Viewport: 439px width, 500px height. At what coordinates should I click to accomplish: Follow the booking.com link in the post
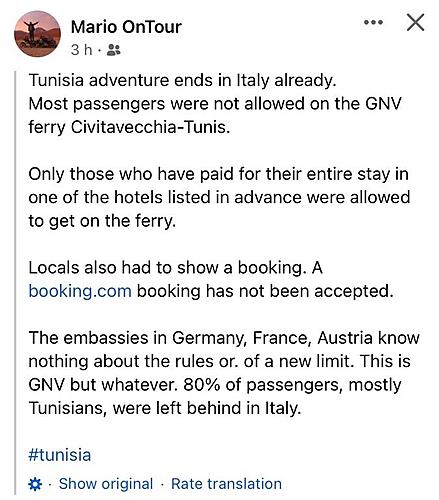point(80,291)
